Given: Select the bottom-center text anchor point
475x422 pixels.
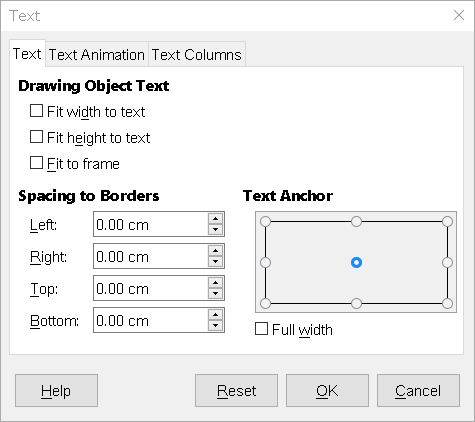Looking at the screenshot, I should tap(356, 304).
